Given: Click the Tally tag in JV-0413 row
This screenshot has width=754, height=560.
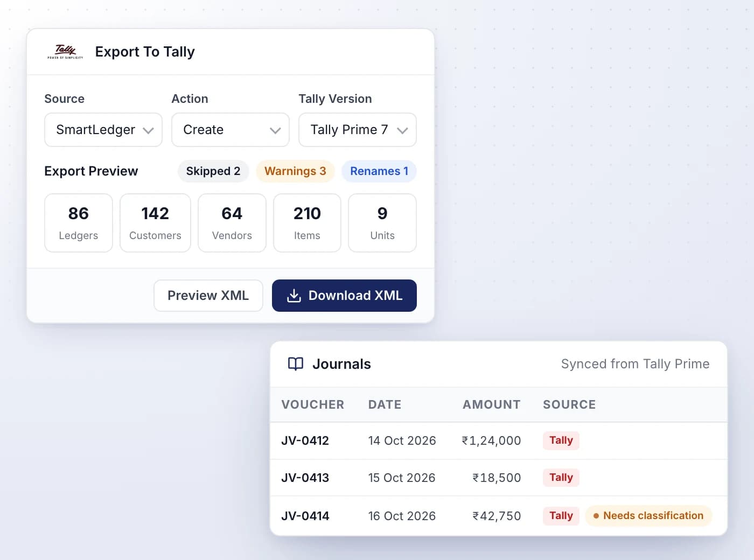Looking at the screenshot, I should (561, 478).
